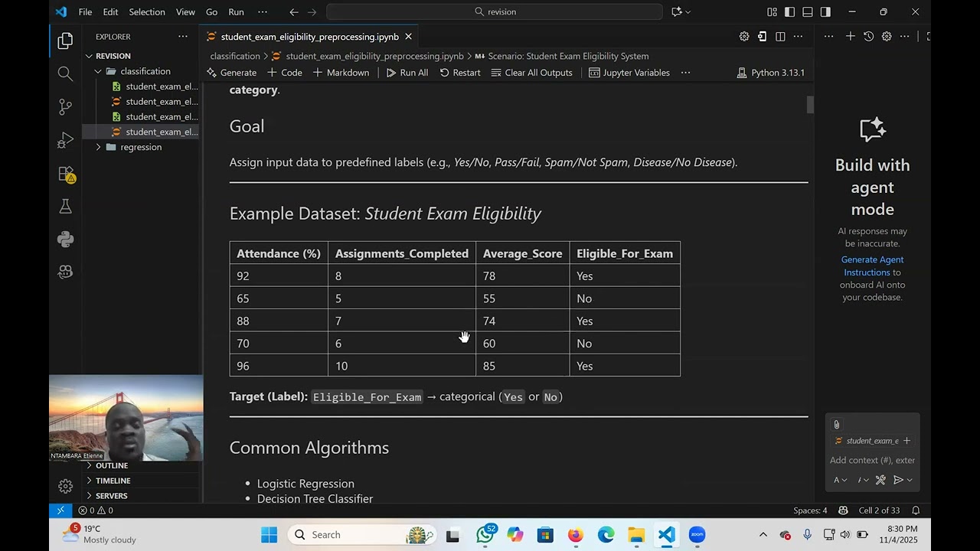Show chat history clock icon
Image resolution: width=980 pixels, height=551 pixels.
868,37
